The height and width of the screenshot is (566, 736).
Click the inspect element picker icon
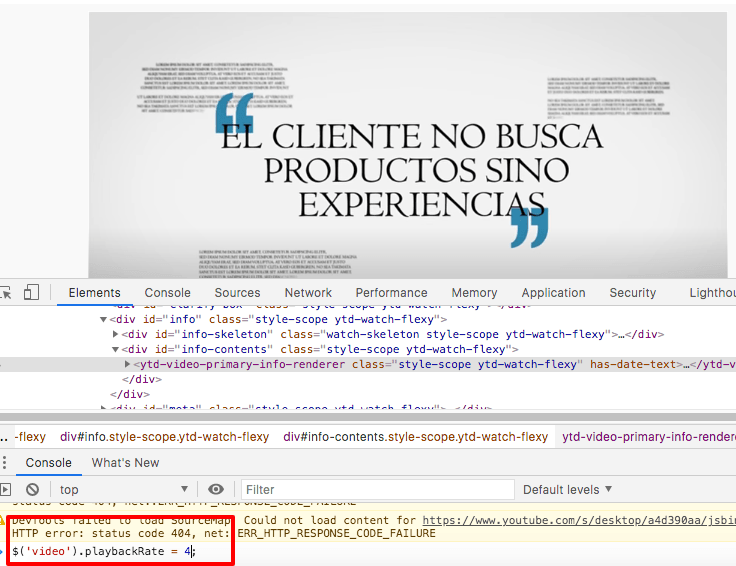click(6, 292)
